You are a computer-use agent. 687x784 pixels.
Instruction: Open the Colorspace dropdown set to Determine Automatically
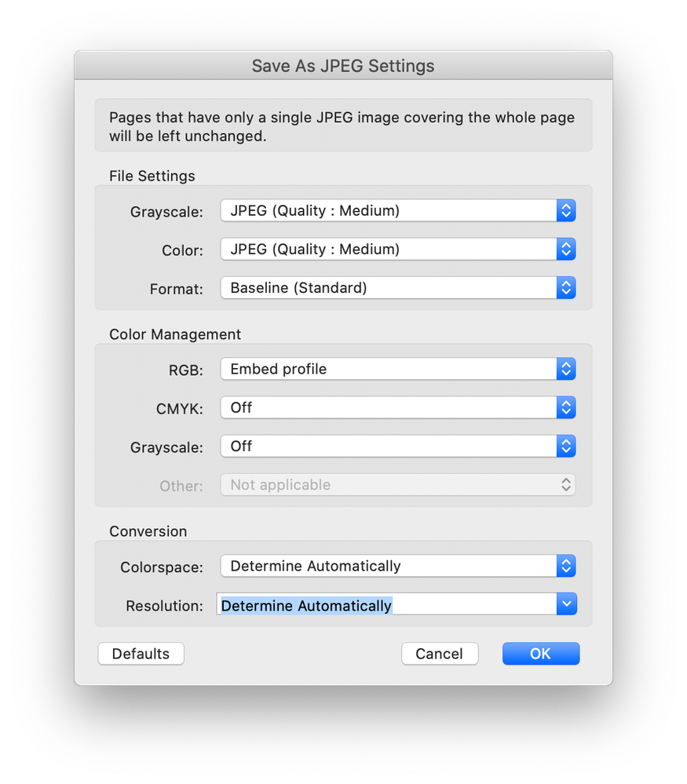pyautogui.click(x=377, y=566)
